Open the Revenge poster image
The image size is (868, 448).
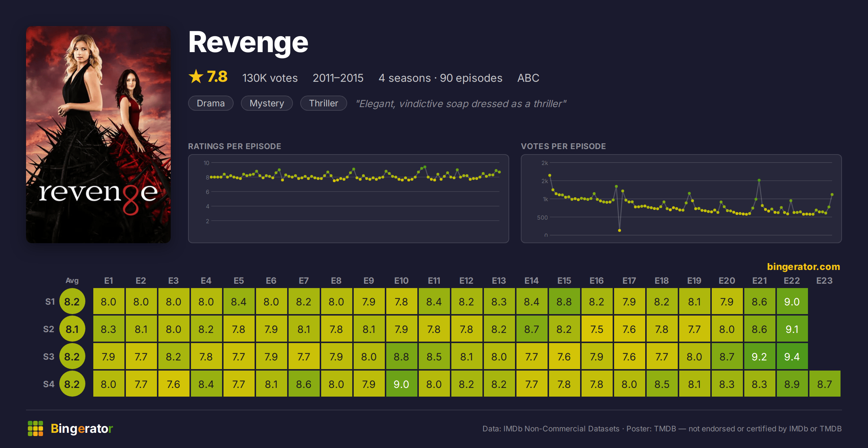click(x=98, y=135)
